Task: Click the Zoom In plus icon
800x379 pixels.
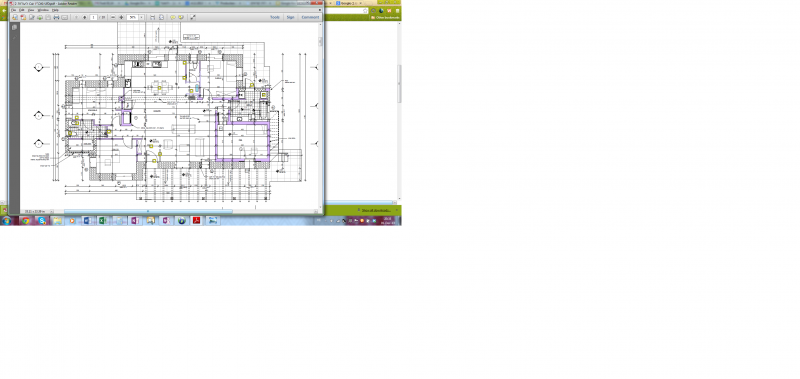Action: pyautogui.click(x=121, y=17)
